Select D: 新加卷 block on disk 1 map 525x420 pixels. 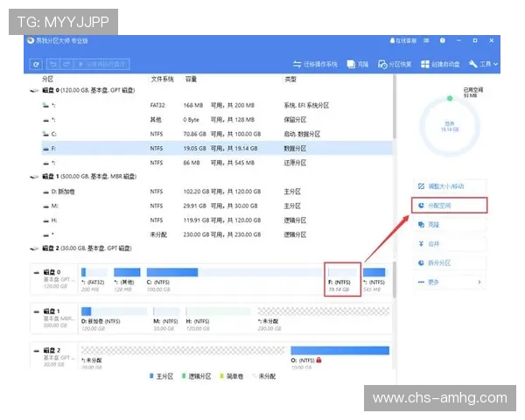[x=114, y=318]
